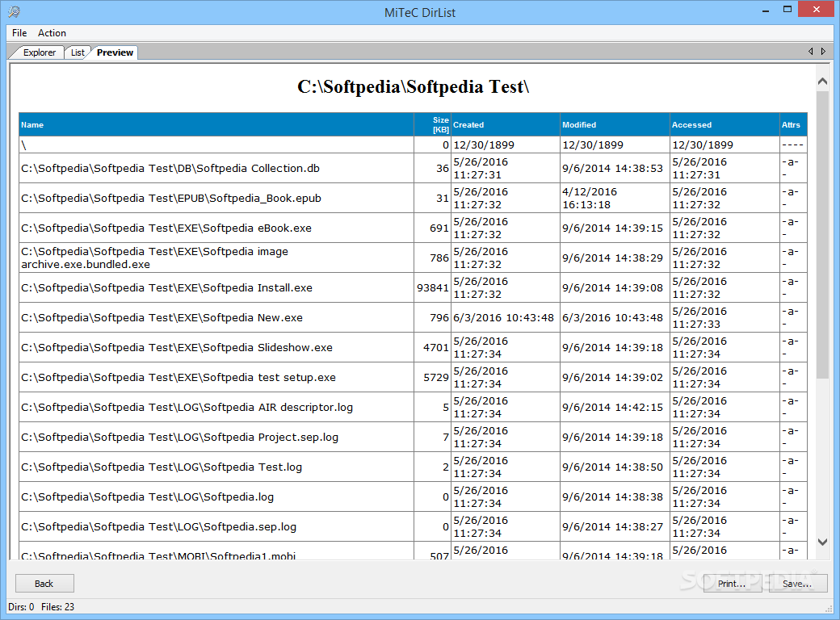Click the size value 4701
The height and width of the screenshot is (620, 840).
436,347
